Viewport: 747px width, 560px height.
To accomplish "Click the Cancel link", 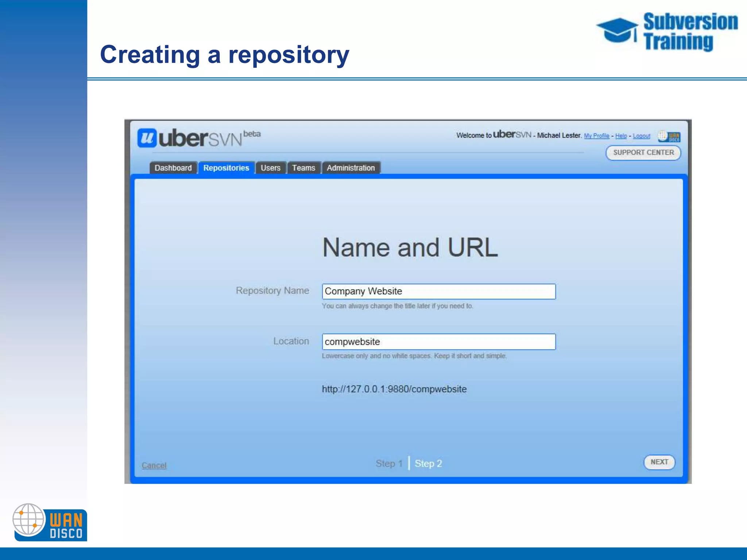I will click(x=154, y=465).
